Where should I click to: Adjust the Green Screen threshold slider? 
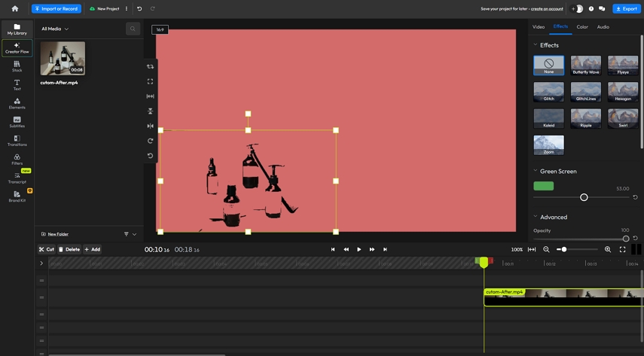point(584,197)
